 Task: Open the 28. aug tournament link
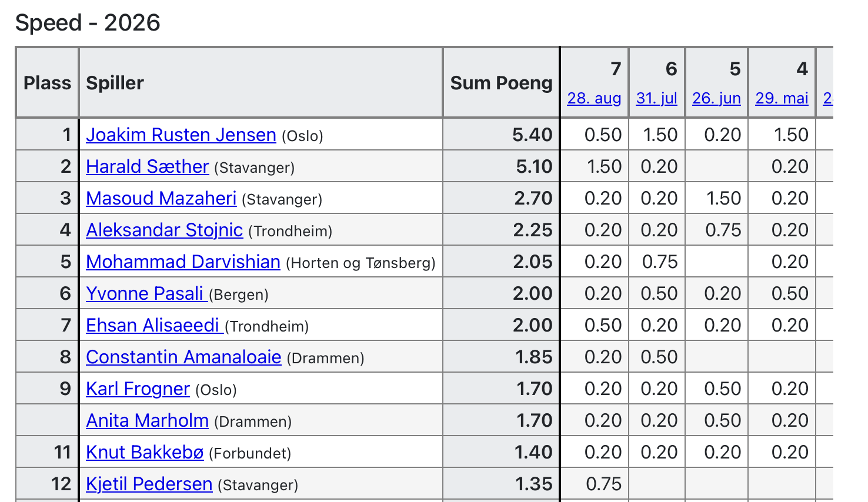pos(594,98)
